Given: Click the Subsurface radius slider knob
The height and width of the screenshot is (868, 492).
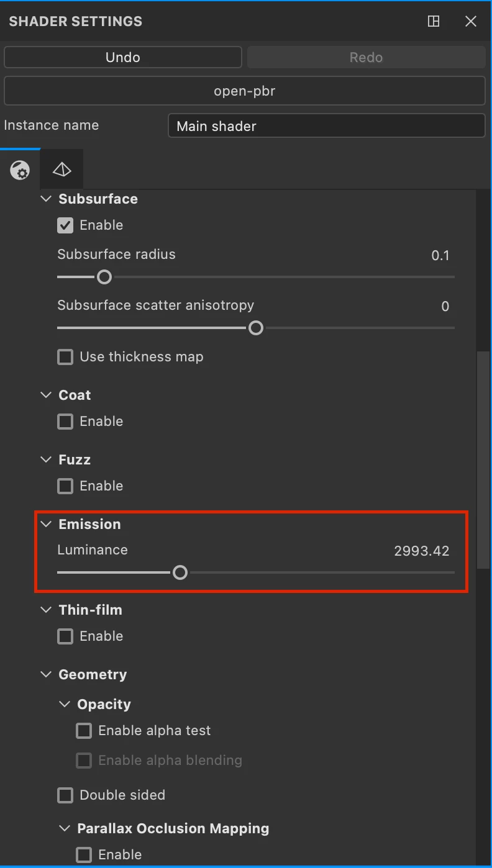Looking at the screenshot, I should click(x=104, y=277).
